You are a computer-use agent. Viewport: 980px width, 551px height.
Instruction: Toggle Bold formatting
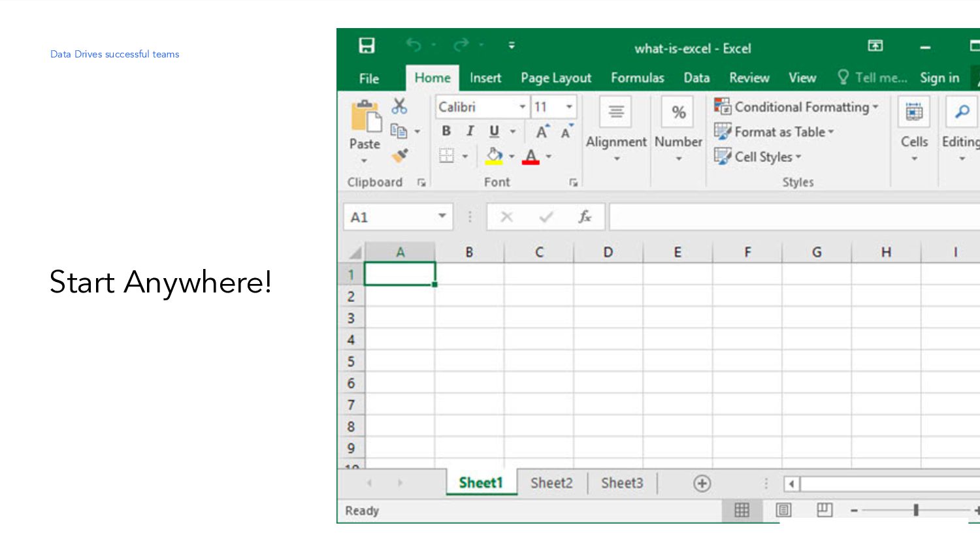446,131
